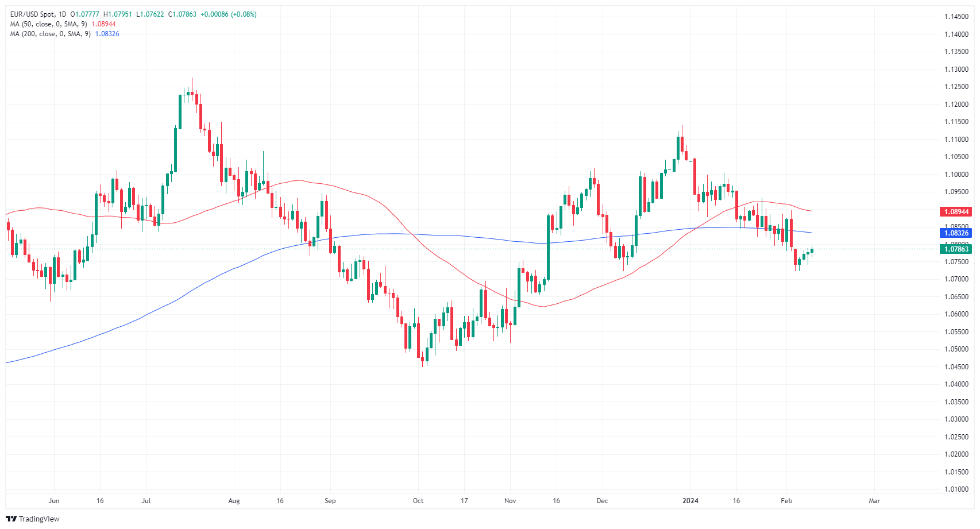The width and height of the screenshot is (980, 529).
Task: Click the green 1.07863 current price tag
Action: [956, 249]
